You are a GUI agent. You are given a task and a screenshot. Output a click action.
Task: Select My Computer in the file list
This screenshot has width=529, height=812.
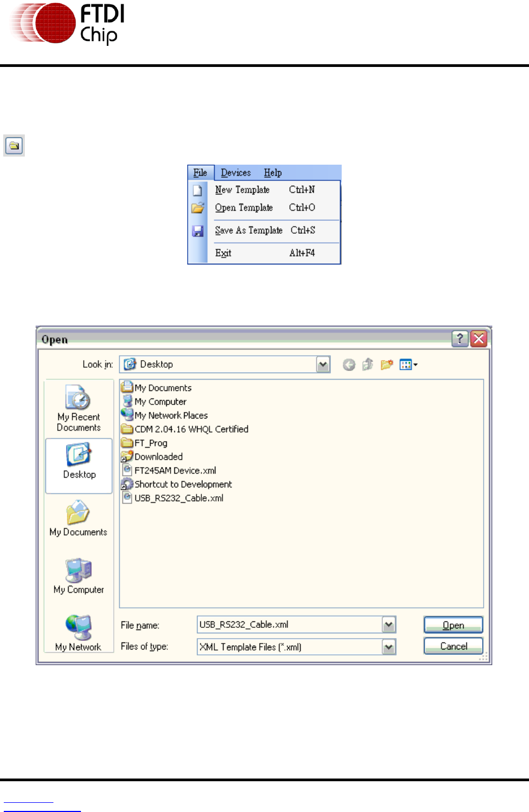point(154,402)
